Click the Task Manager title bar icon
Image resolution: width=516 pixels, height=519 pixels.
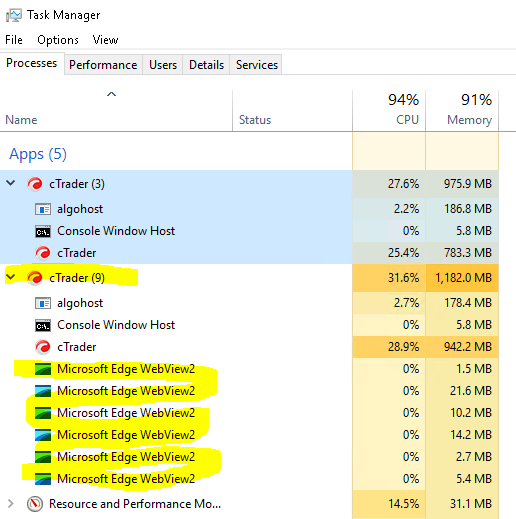point(14,15)
